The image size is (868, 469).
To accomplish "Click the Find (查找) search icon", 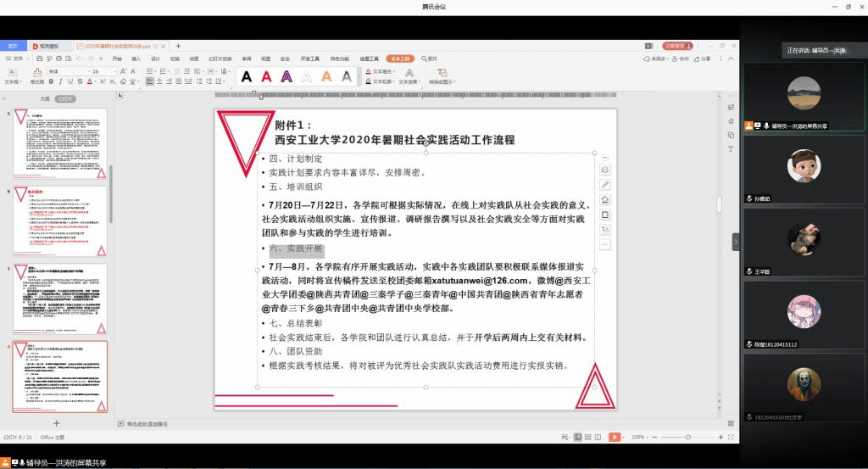I will [x=429, y=59].
